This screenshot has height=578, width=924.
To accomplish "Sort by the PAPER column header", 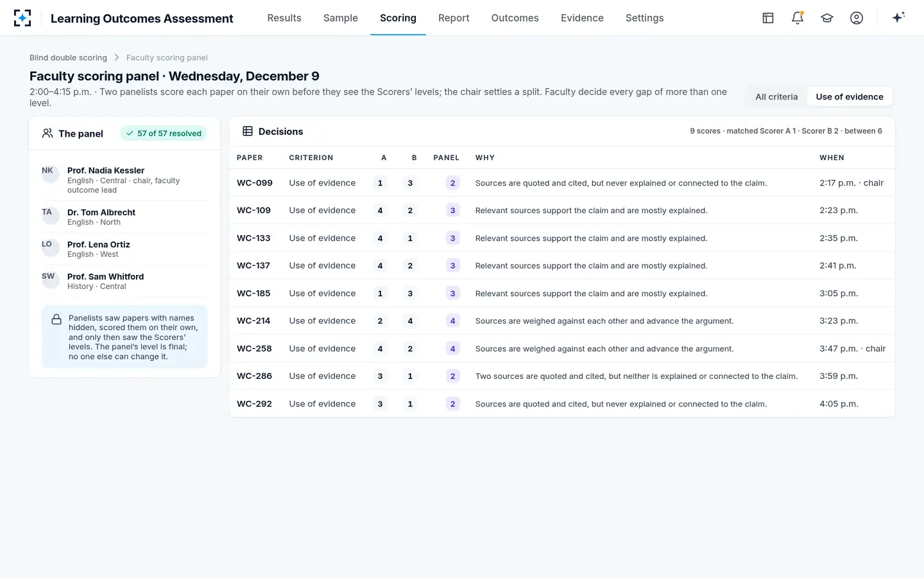I will 250,157.
